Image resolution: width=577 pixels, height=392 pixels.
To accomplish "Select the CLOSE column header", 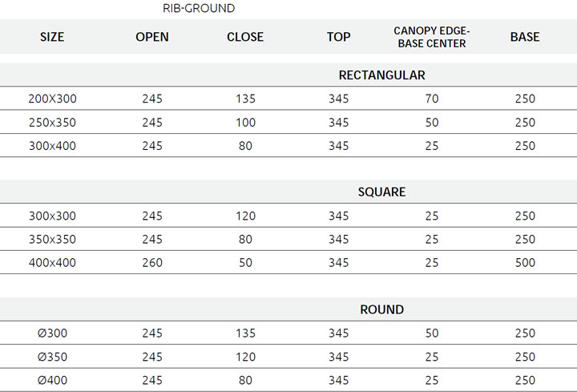I will pos(245,37).
